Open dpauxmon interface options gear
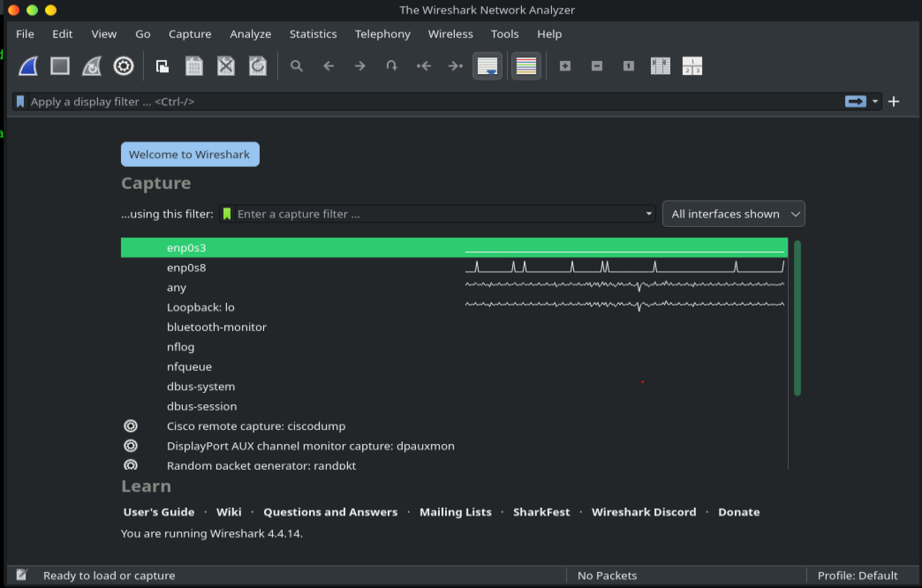Viewport: 922px width, 588px height. point(131,446)
